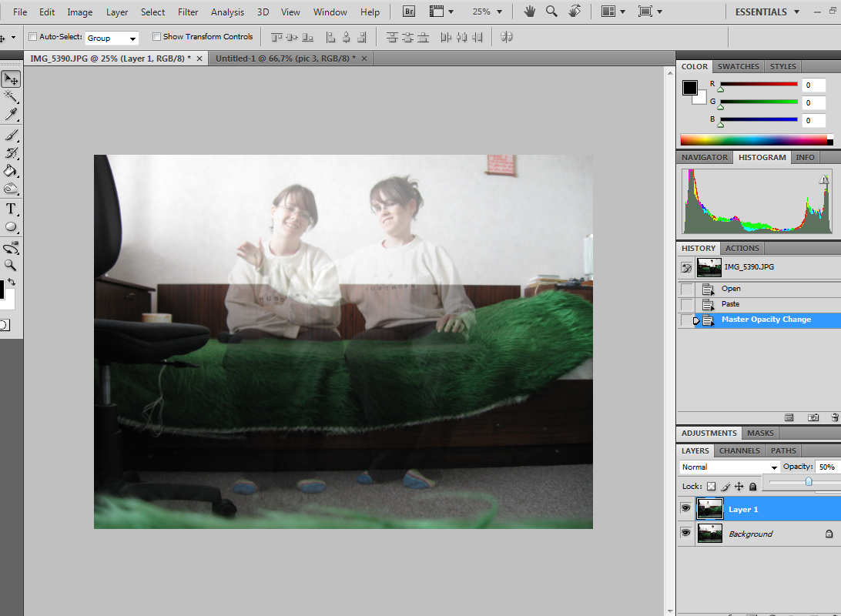Image resolution: width=841 pixels, height=616 pixels.
Task: Lock position of the layer
Action: click(x=739, y=487)
